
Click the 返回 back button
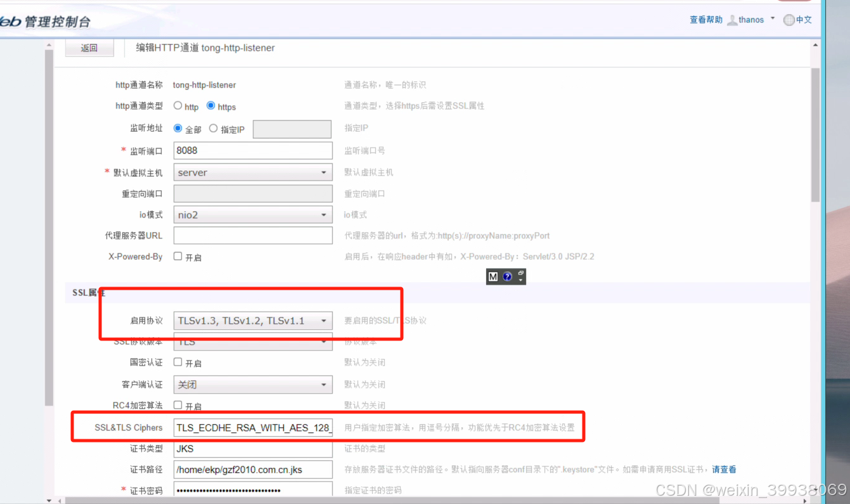[89, 47]
